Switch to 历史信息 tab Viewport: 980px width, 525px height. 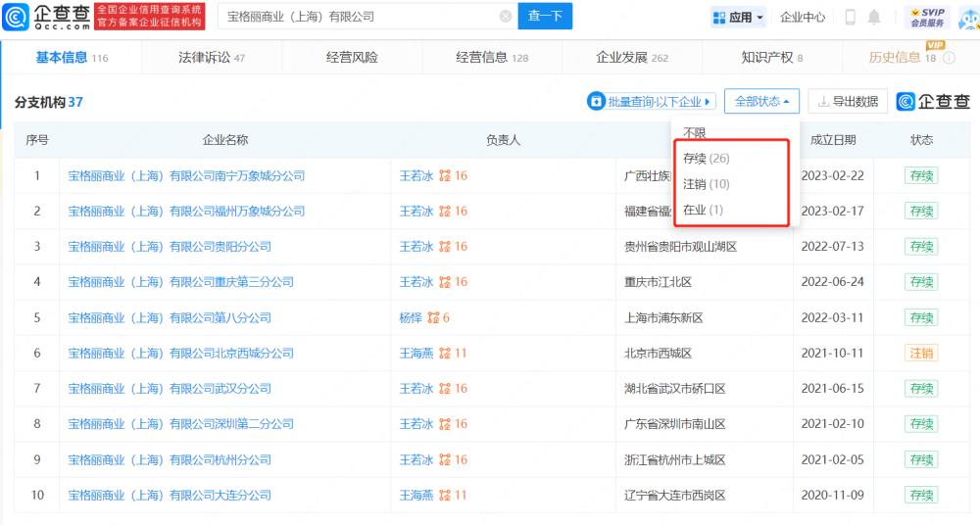coord(902,58)
